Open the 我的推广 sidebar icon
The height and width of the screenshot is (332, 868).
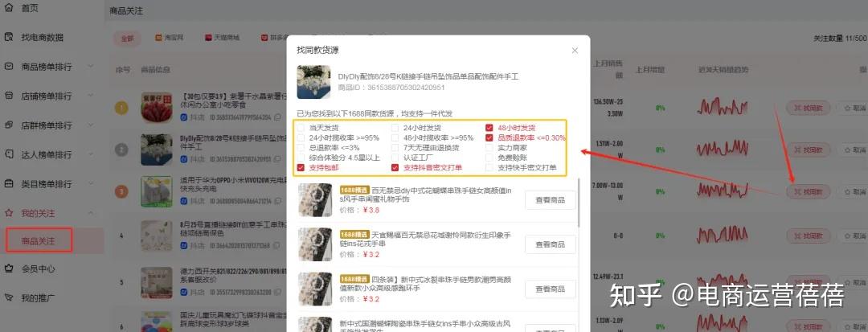click(8, 298)
